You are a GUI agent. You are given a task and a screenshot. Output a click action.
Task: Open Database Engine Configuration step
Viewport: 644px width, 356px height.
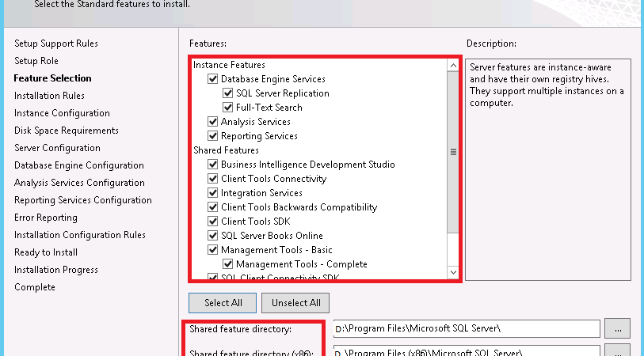pos(79,165)
